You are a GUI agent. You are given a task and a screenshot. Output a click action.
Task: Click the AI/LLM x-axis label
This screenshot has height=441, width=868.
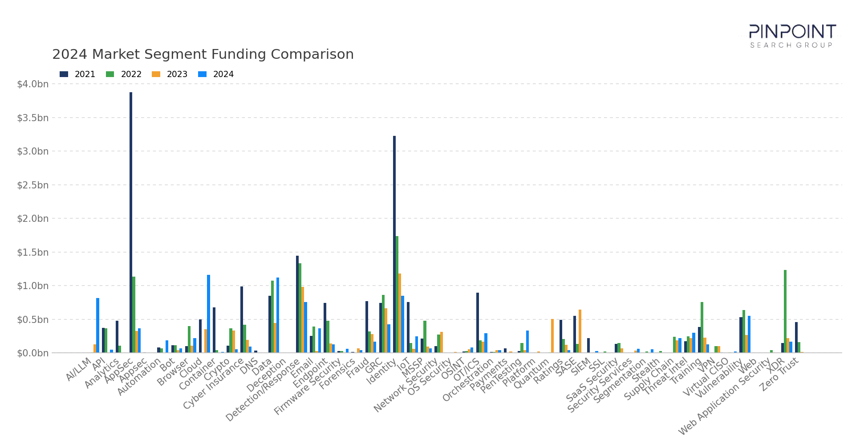pos(79,369)
